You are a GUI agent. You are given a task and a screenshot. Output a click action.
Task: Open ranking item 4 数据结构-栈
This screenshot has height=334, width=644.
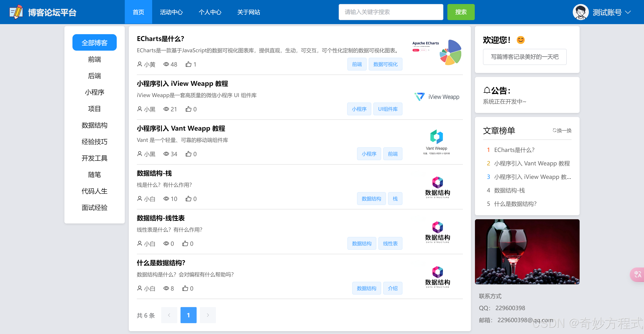pos(509,190)
